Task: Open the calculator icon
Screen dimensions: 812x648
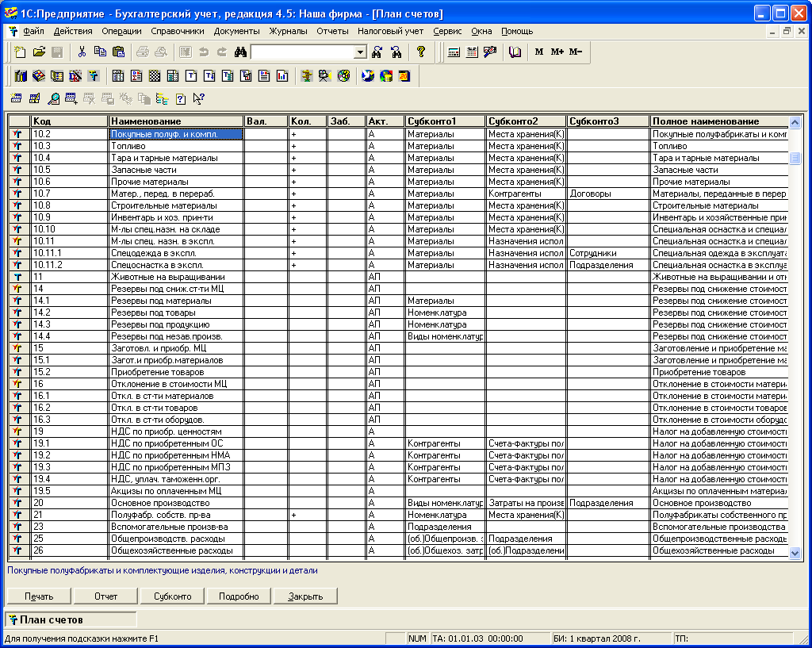Action: (x=454, y=52)
